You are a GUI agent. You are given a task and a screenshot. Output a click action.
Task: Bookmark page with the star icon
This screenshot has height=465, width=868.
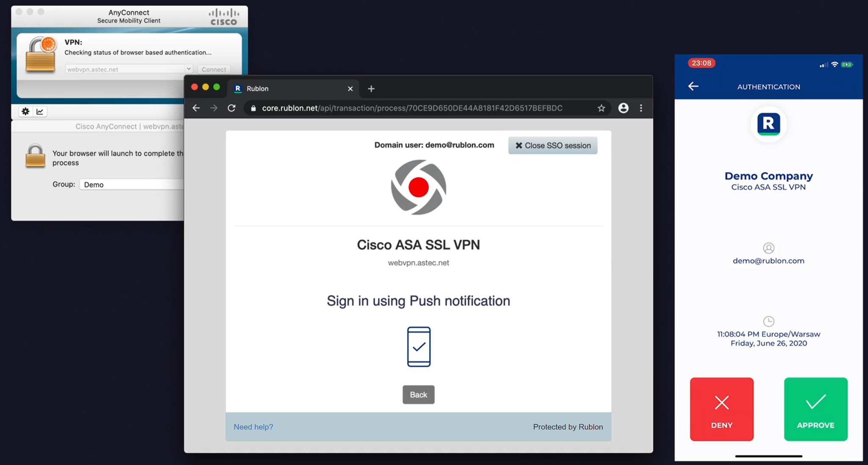pyautogui.click(x=601, y=108)
